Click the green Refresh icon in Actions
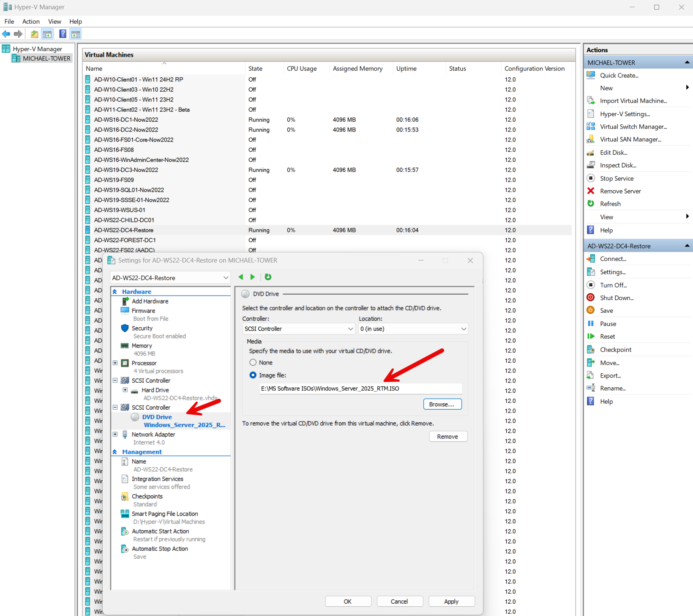 (591, 204)
